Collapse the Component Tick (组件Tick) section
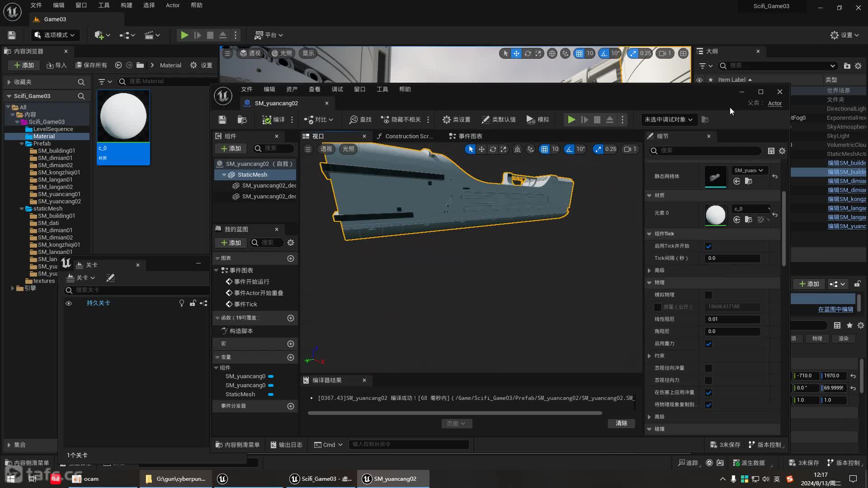 point(649,234)
